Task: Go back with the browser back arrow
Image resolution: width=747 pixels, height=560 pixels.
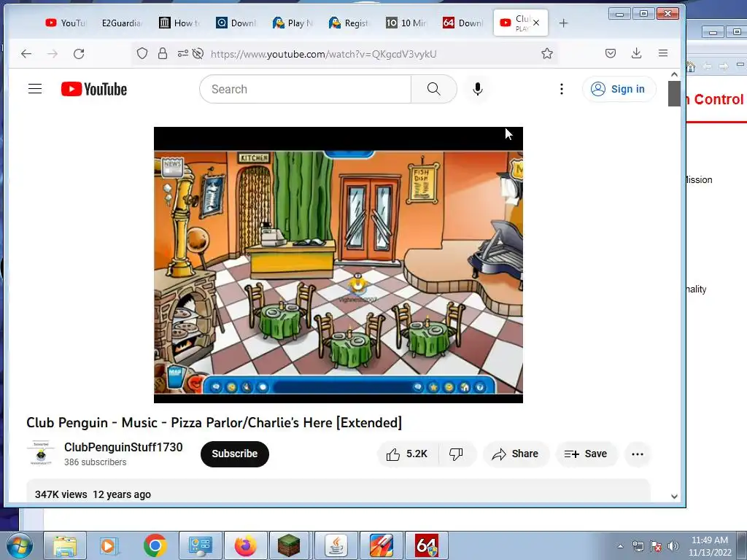Action: (26, 54)
